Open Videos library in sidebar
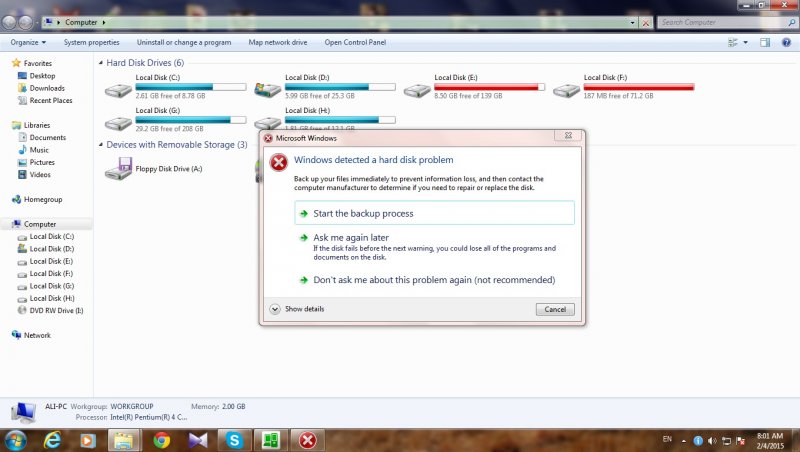Screen dimensions: 800x452 tap(34, 174)
